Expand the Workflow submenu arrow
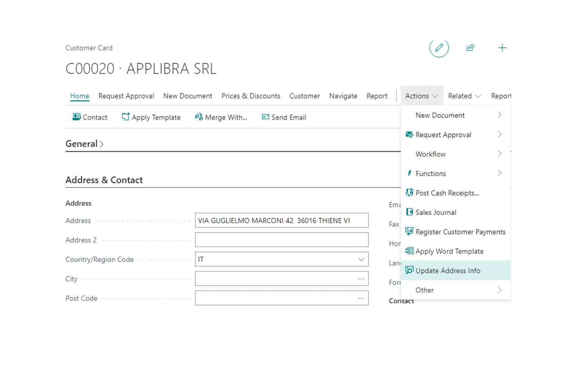The image size is (588, 368). (500, 154)
